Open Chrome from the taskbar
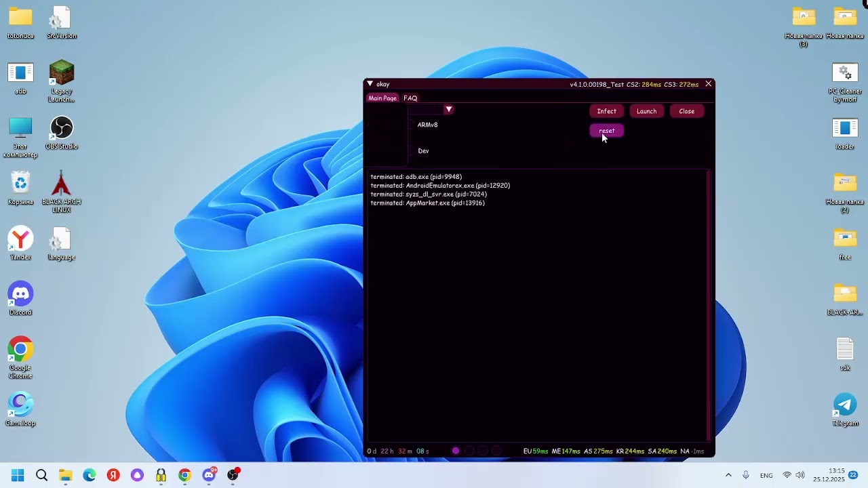Screen dimensions: 868x488 click(184, 475)
